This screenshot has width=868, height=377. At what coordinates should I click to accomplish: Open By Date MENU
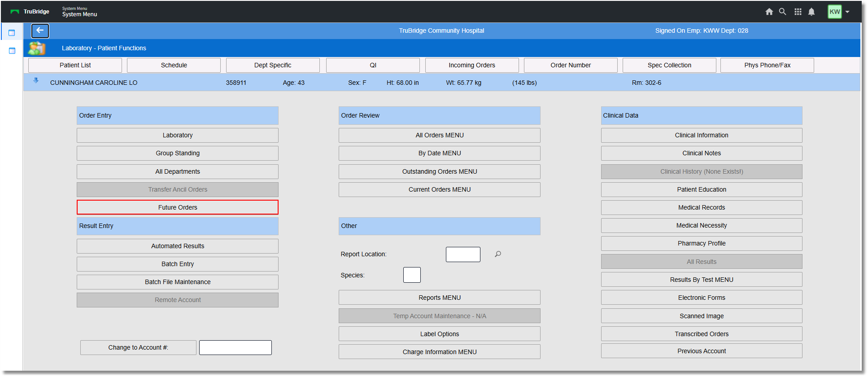coord(440,153)
